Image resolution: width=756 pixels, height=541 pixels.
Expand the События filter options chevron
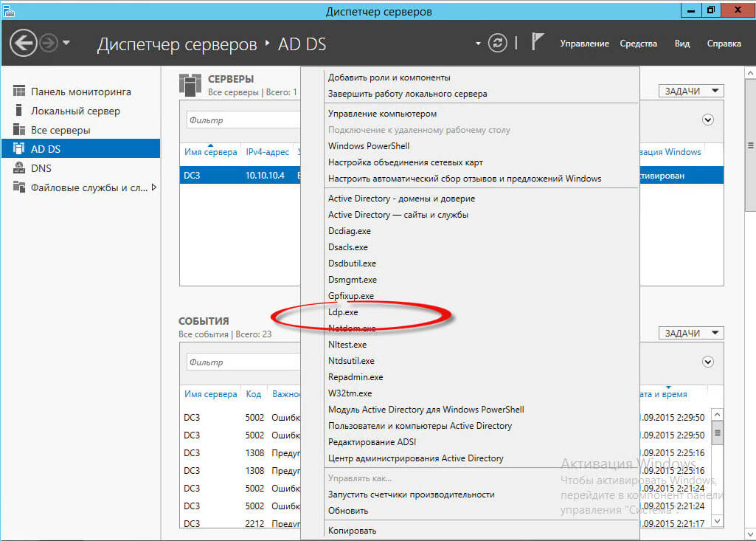coord(707,362)
